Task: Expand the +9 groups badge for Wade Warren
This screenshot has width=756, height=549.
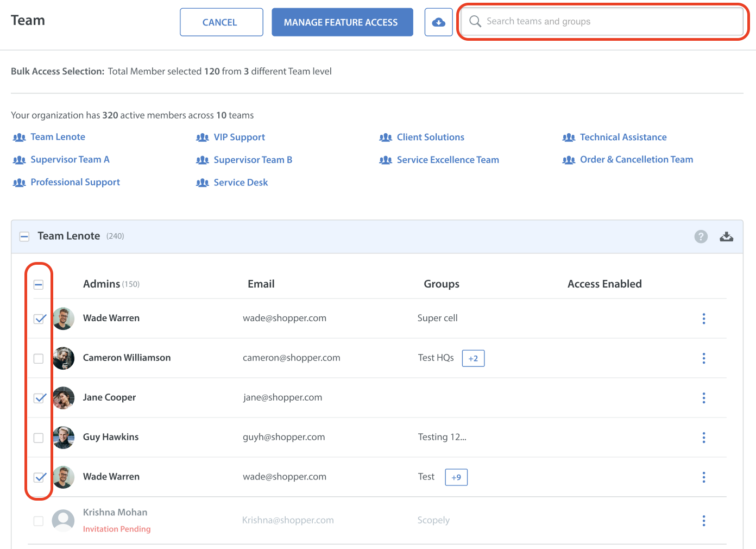Action: coord(456,477)
